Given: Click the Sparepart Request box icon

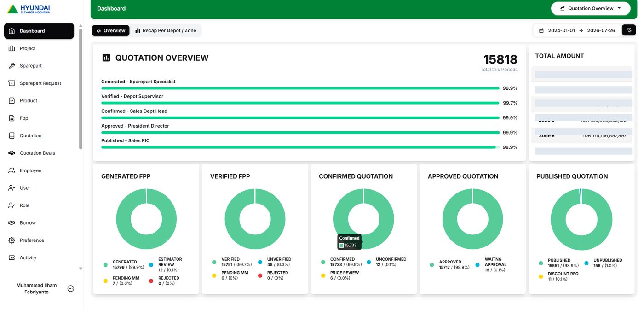Looking at the screenshot, I should coord(12,83).
